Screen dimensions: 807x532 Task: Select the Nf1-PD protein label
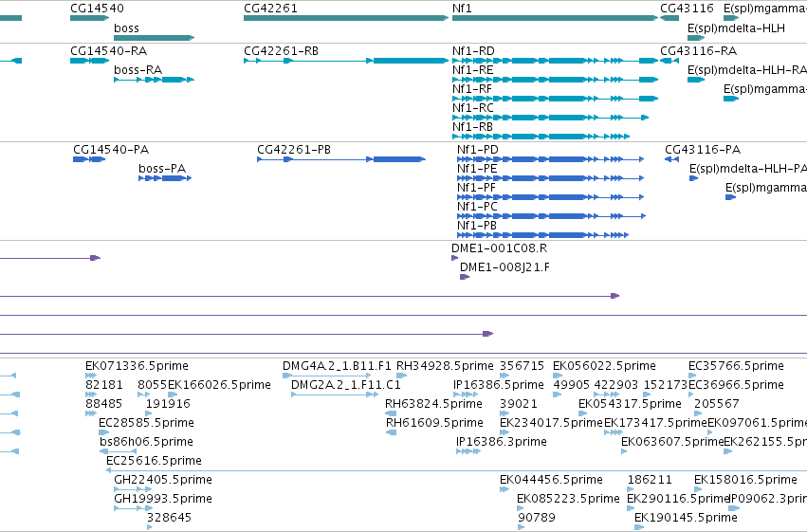[x=478, y=150]
